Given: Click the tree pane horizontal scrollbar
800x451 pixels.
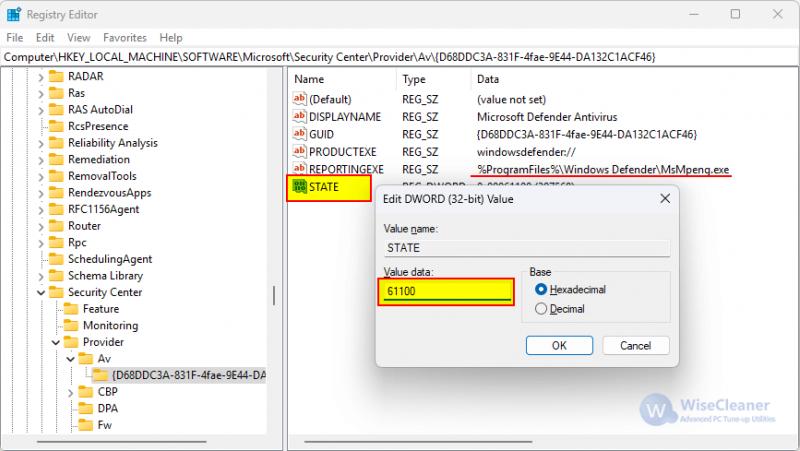Looking at the screenshot, I should (x=121, y=441).
